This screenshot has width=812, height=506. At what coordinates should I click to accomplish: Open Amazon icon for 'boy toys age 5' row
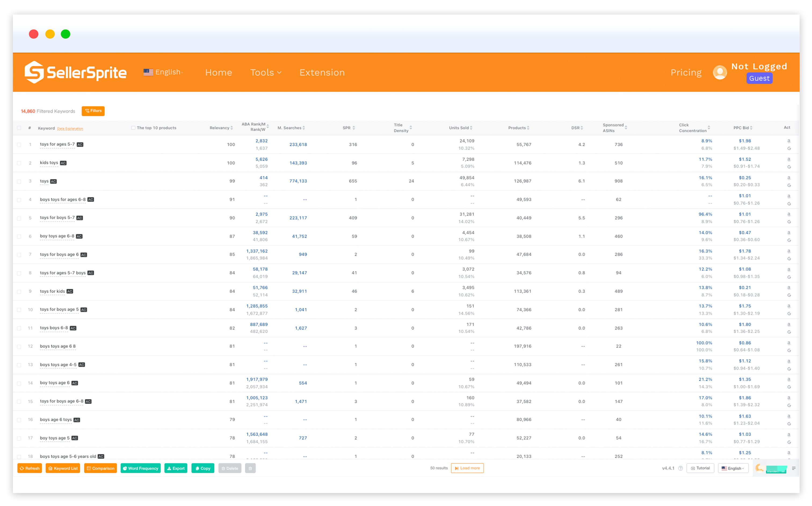point(789,434)
